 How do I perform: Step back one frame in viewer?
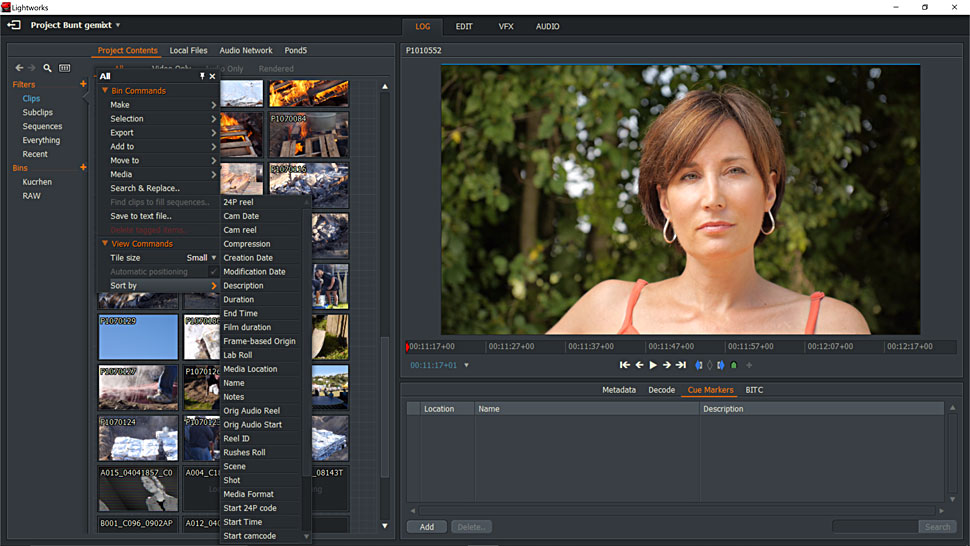click(x=639, y=365)
